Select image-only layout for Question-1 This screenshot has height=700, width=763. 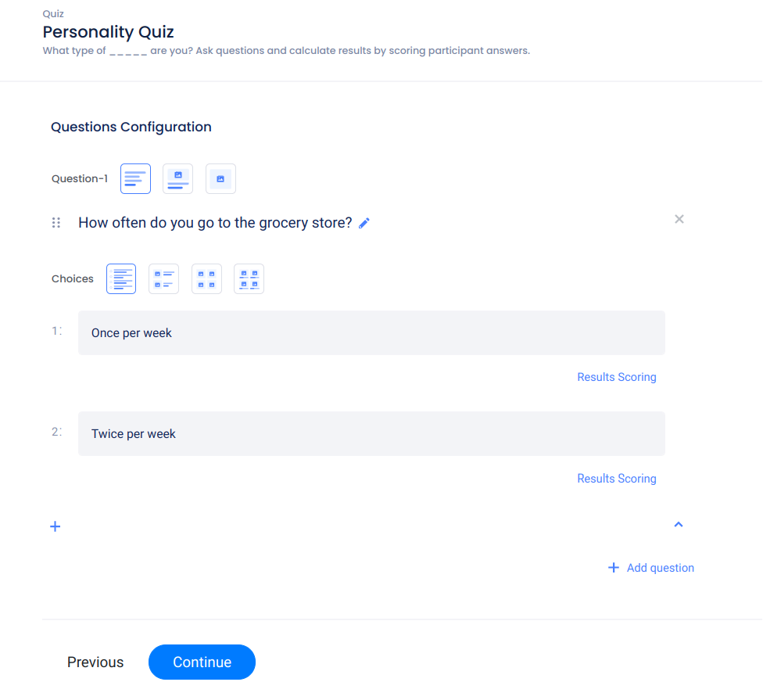tap(220, 178)
